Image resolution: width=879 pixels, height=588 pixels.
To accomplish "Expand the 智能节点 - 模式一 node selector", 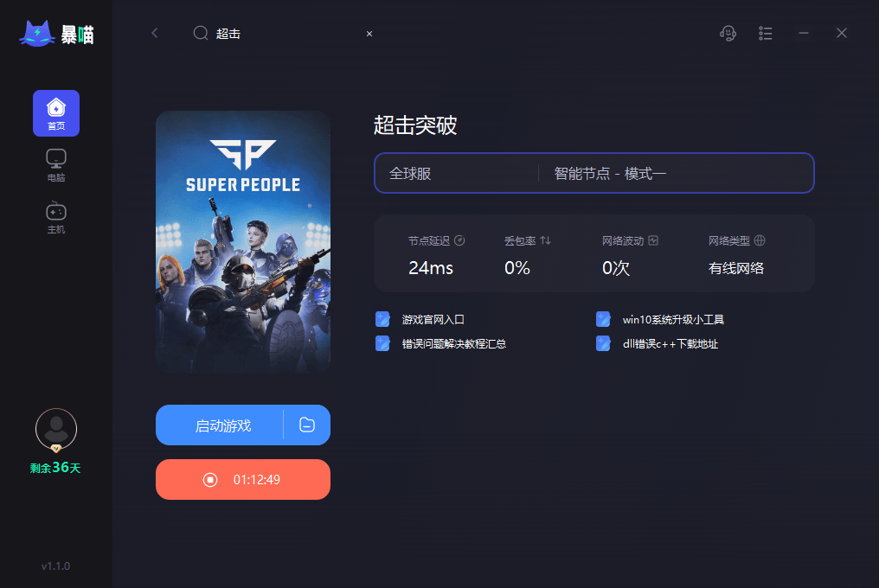I will coord(676,173).
